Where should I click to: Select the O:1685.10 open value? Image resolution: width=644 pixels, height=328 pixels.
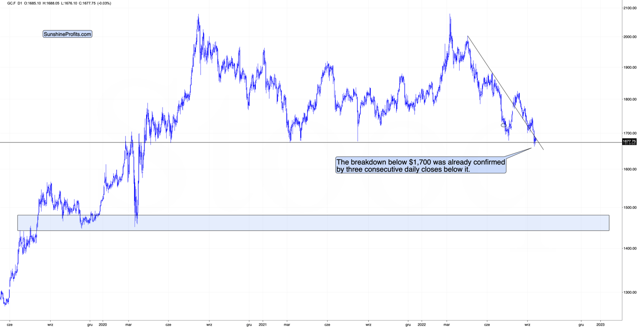(x=33, y=3)
